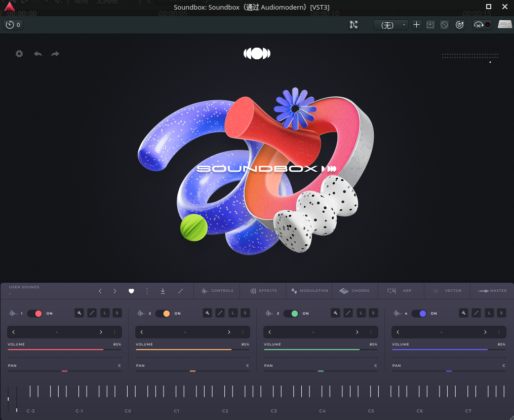Solo layer 1 with S button
The image size is (514, 420).
117,313
